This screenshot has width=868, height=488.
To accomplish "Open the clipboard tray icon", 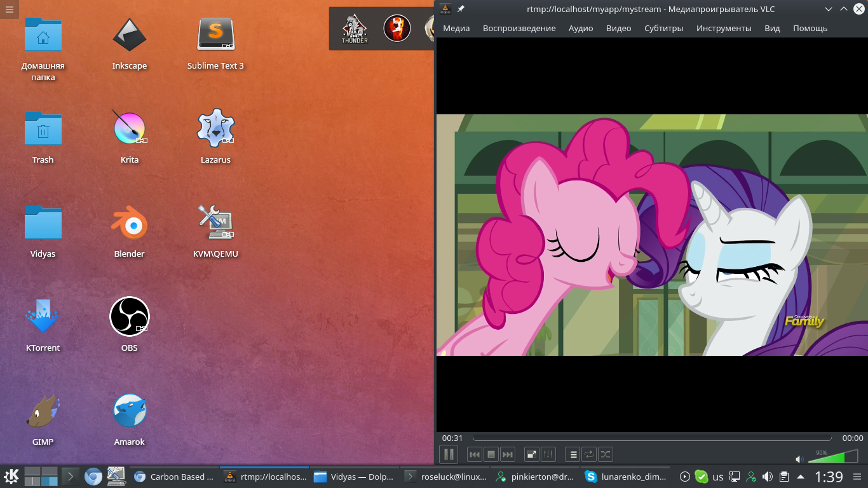I will 784,477.
